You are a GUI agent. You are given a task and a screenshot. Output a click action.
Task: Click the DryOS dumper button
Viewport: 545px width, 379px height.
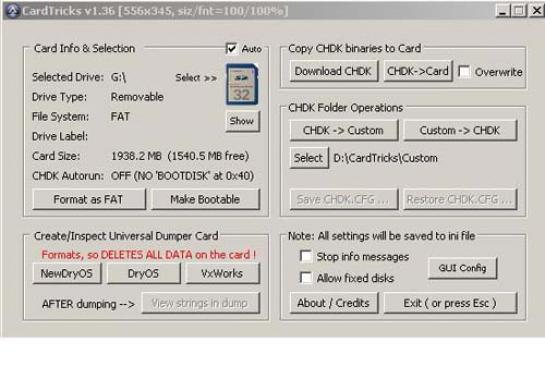point(144,273)
